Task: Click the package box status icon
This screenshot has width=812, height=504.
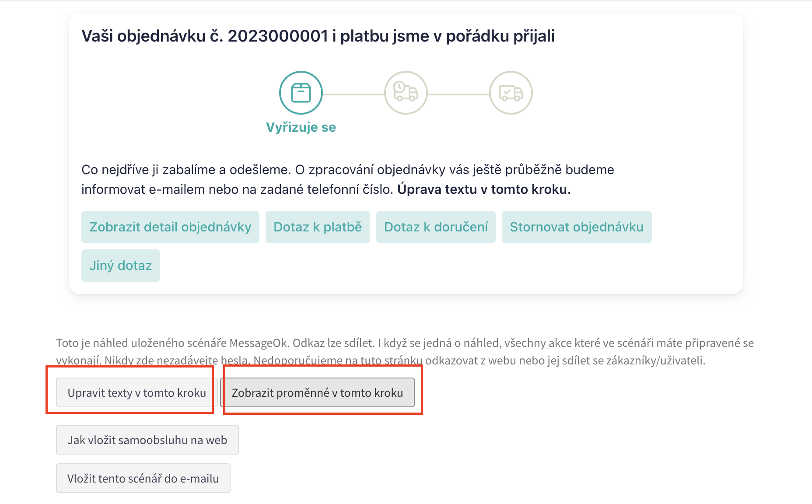Action: coord(301,93)
